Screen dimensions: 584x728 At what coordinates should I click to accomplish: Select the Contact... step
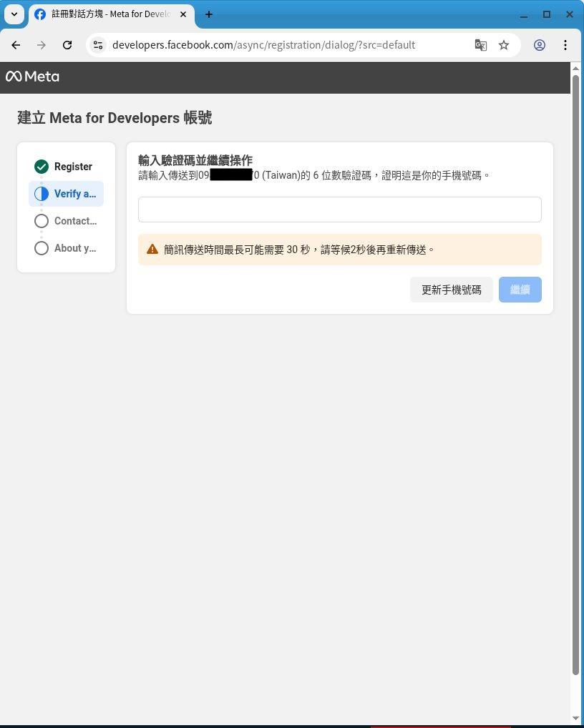point(66,221)
